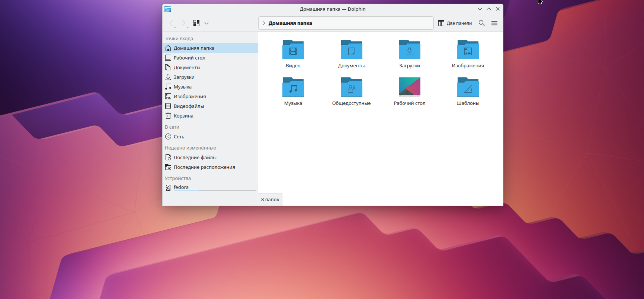Viewport: 644px width, 299px height.
Task: Select the Музыка folder icon in the file view
Action: (293, 87)
